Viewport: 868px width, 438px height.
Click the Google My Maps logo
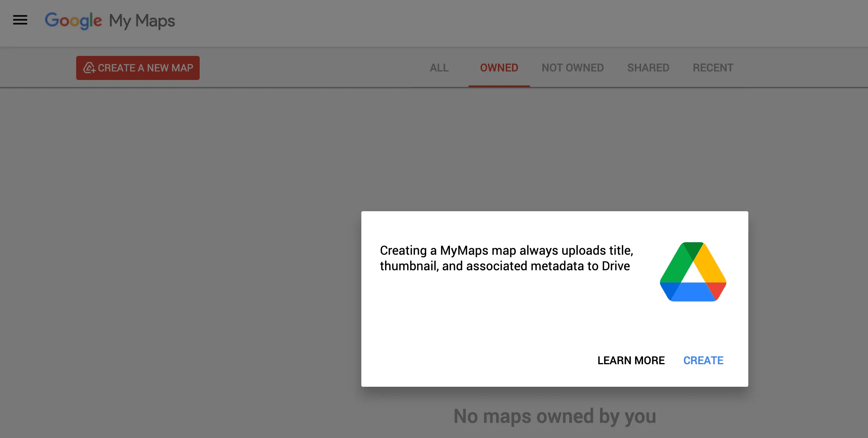pyautogui.click(x=110, y=21)
